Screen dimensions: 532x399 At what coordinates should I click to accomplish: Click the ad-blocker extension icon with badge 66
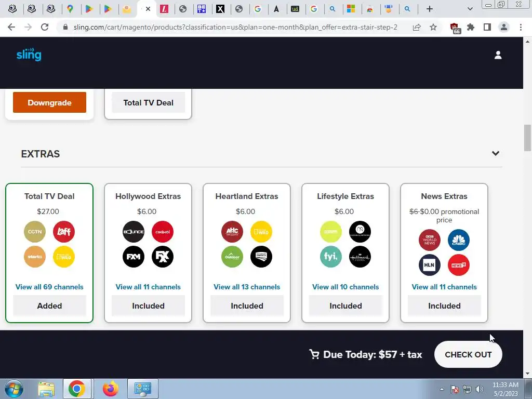coord(455,28)
